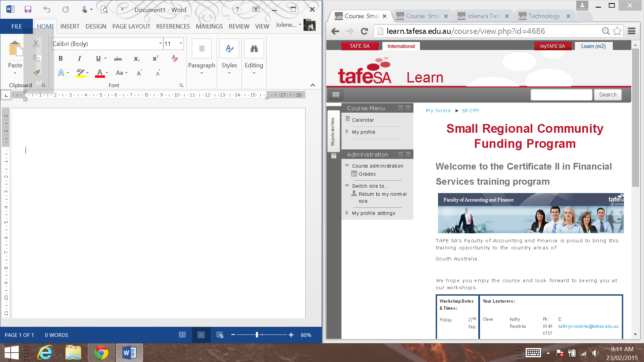Zoom in with plus button

coord(291,335)
